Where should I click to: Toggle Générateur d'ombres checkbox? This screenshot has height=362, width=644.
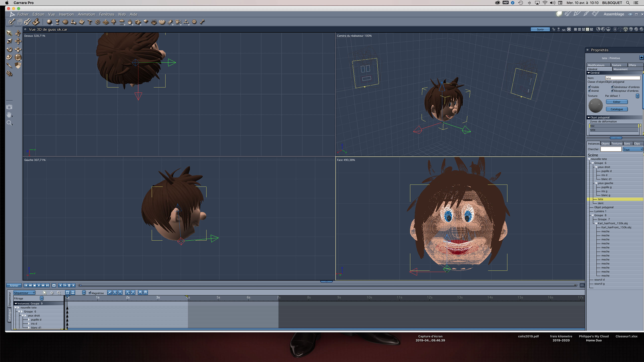(x=612, y=87)
